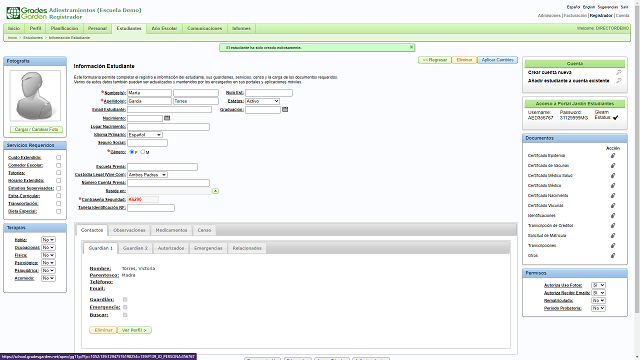The width and height of the screenshot is (640, 360).
Task: Click the search icon for Crear cuenta nueva
Action: coord(619,72)
